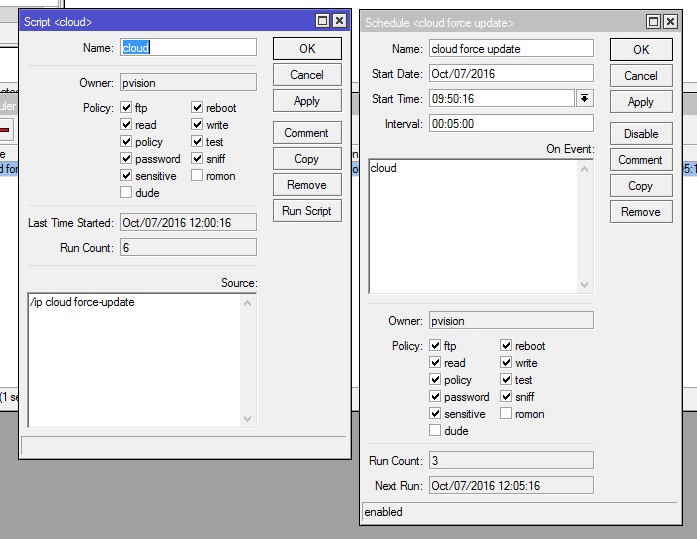Enable dude policy in Schedule window
Viewport: 697px width, 539px height.
[435, 430]
